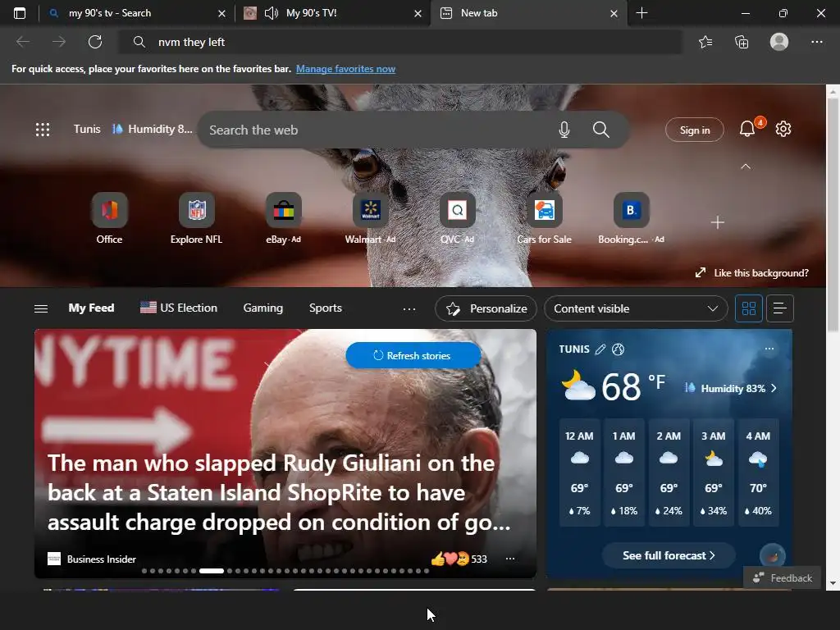Image resolution: width=840 pixels, height=630 pixels.
Task: Open the Collections icon
Action: click(x=742, y=42)
